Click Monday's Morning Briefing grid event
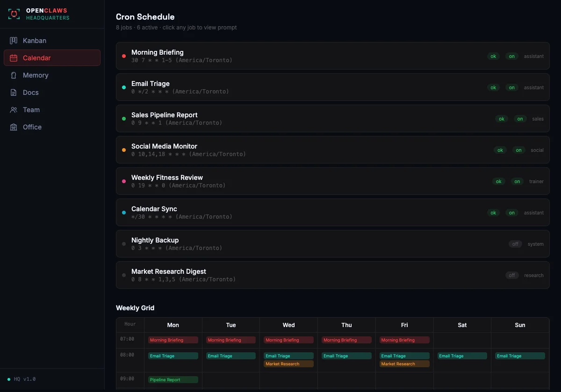The height and width of the screenshot is (392, 561). click(x=173, y=340)
